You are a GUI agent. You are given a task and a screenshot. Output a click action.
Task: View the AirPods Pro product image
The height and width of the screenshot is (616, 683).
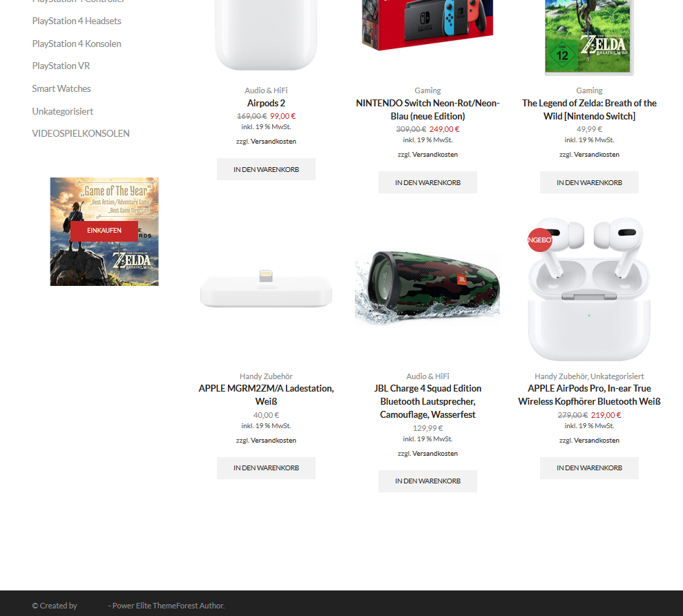pyautogui.click(x=589, y=289)
